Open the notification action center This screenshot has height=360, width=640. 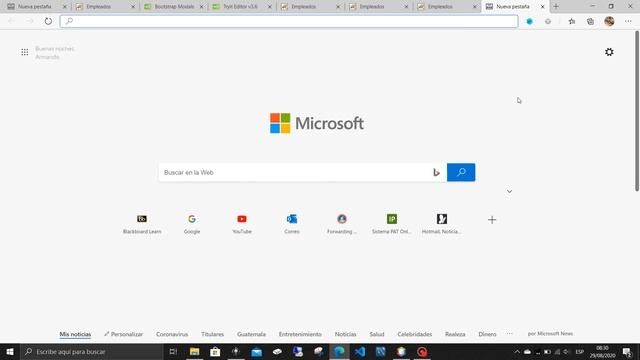tap(627, 351)
